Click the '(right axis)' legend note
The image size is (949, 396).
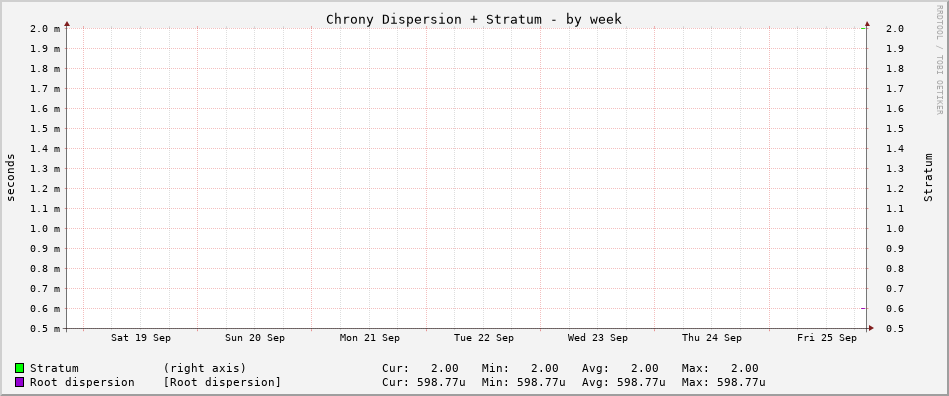pyautogui.click(x=205, y=368)
